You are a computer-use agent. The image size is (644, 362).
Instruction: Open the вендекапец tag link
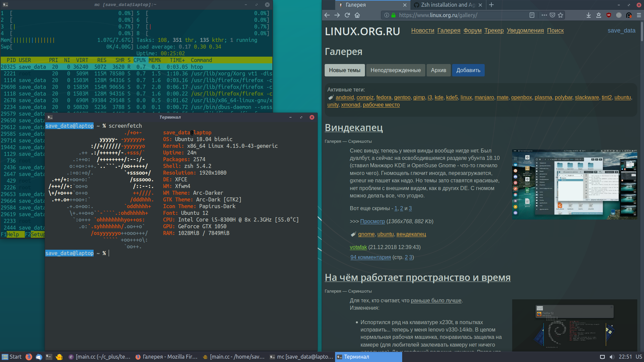coord(411,234)
